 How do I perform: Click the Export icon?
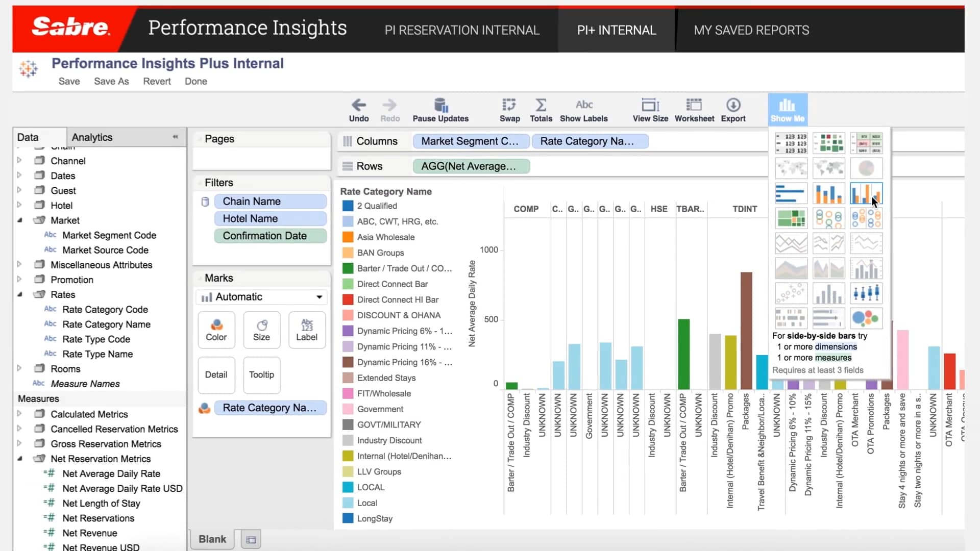pos(733,109)
